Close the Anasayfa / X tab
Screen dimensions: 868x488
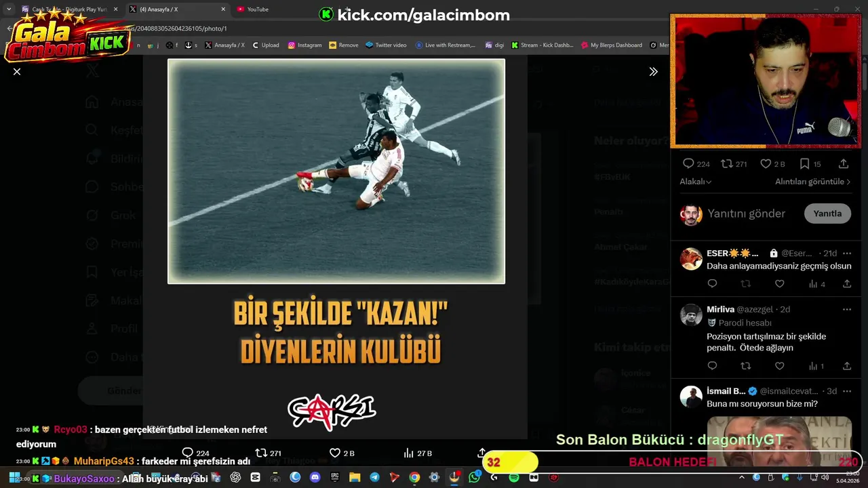[223, 9]
